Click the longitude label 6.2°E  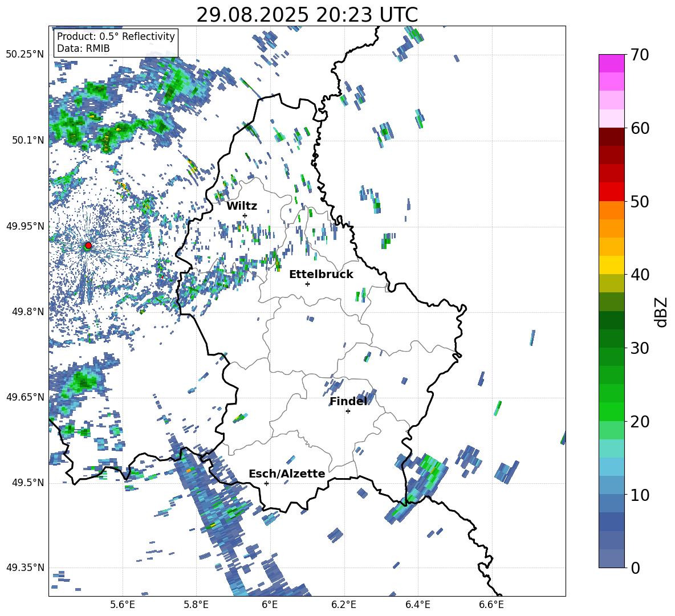click(x=344, y=605)
